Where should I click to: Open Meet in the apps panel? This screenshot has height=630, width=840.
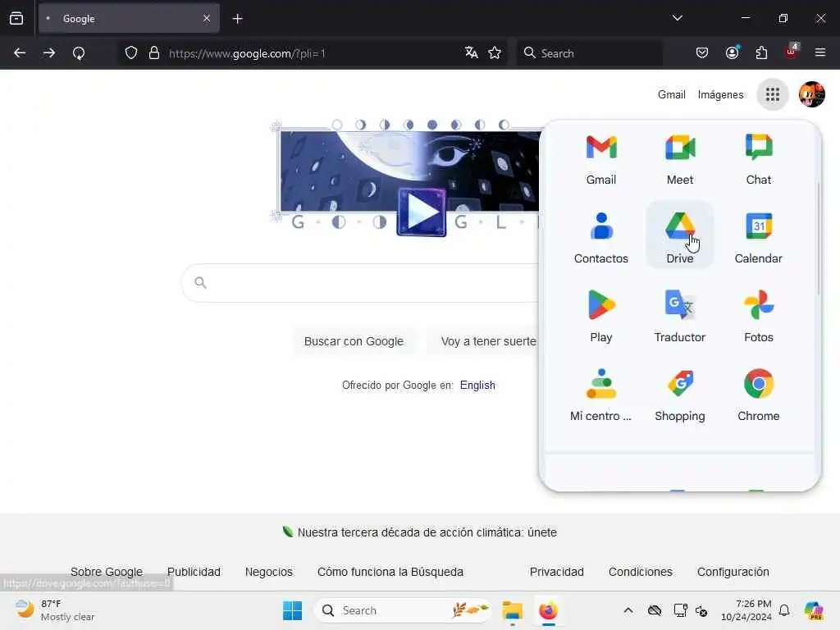tap(680, 160)
